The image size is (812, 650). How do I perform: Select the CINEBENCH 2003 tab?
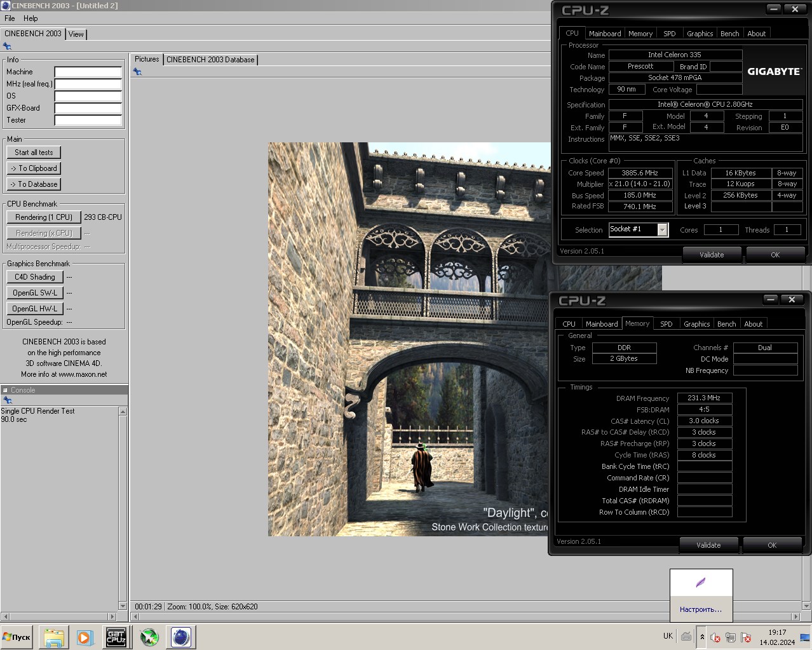[33, 34]
